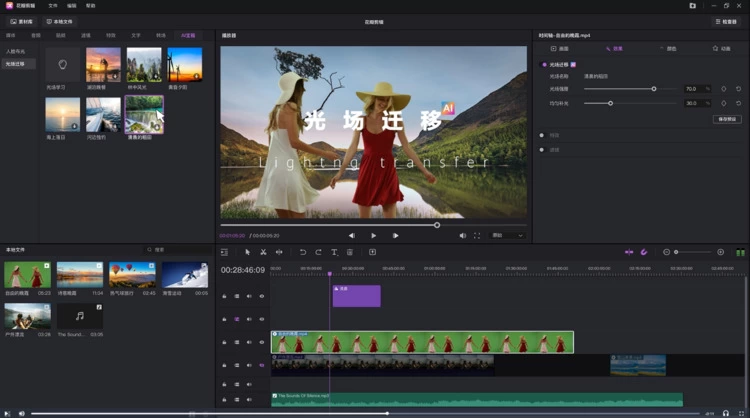The height and width of the screenshot is (418, 750).
Task: Select the pointer tool in timeline toolbar
Action: [248, 252]
